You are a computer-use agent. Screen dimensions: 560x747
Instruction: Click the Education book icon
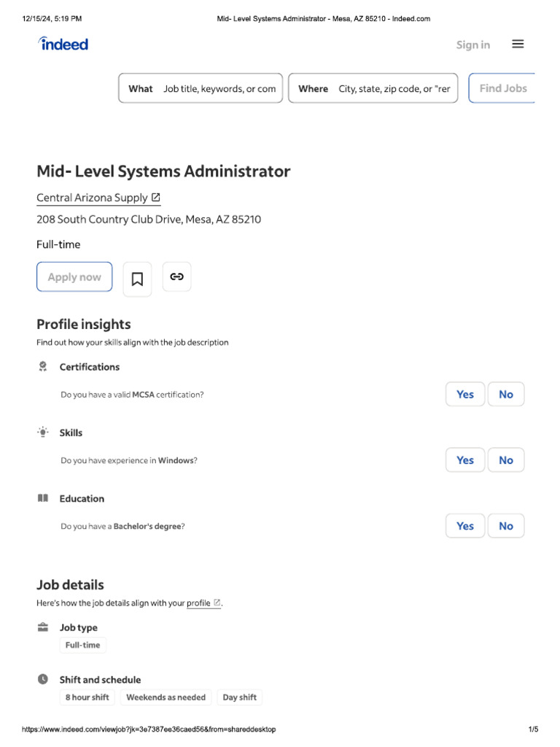pos(43,498)
